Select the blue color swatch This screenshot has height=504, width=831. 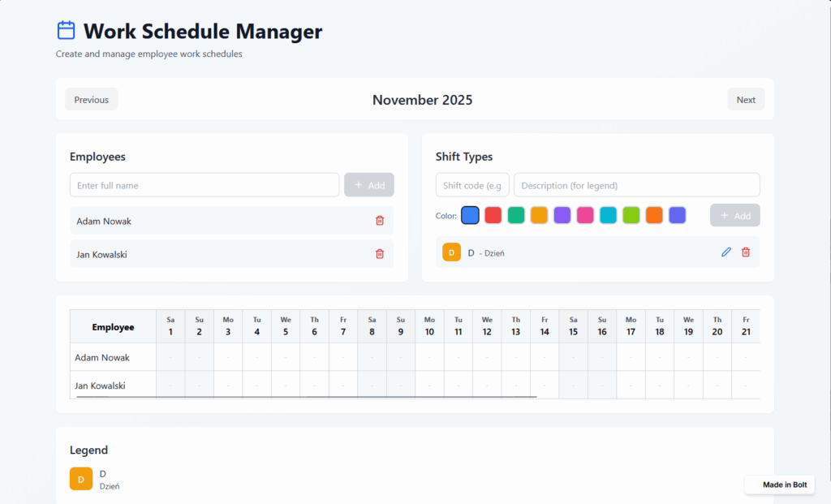click(x=470, y=216)
